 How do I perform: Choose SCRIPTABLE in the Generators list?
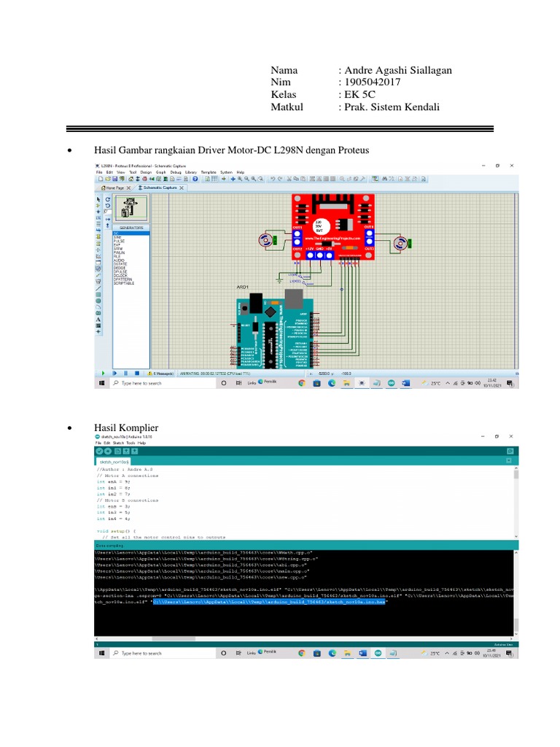coord(124,283)
